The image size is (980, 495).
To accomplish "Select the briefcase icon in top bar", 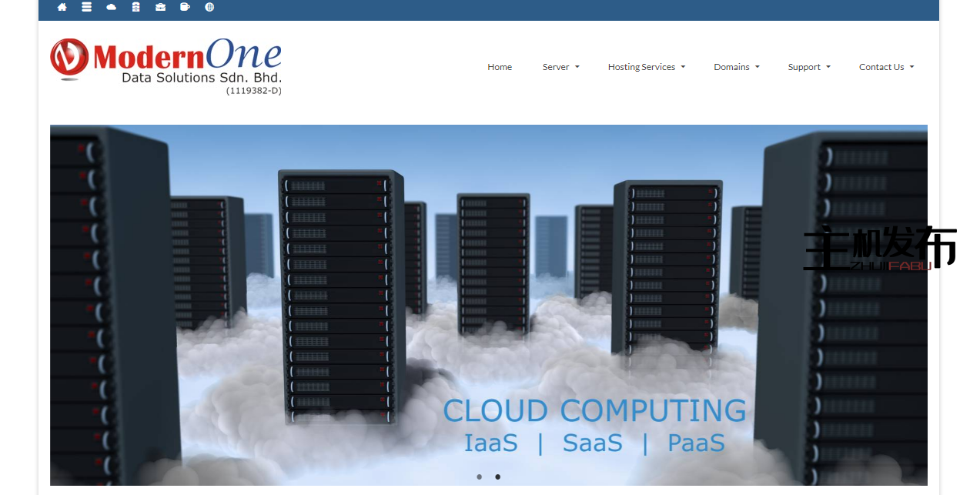I will click(x=160, y=7).
